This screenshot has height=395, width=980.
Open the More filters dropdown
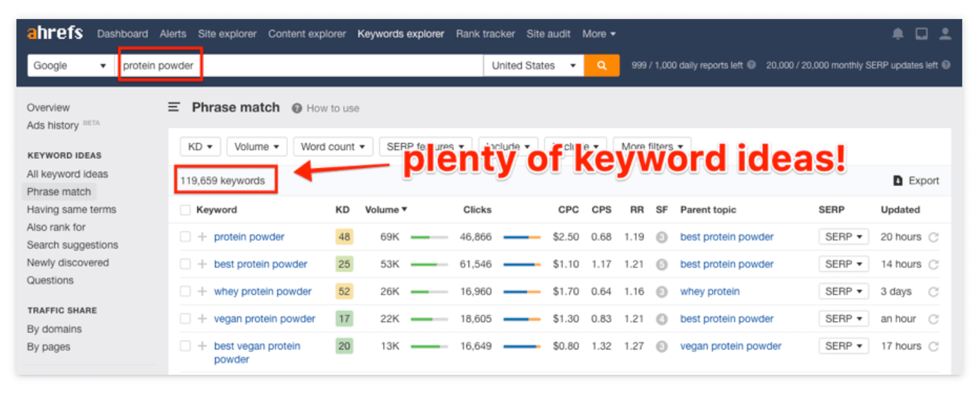(652, 147)
